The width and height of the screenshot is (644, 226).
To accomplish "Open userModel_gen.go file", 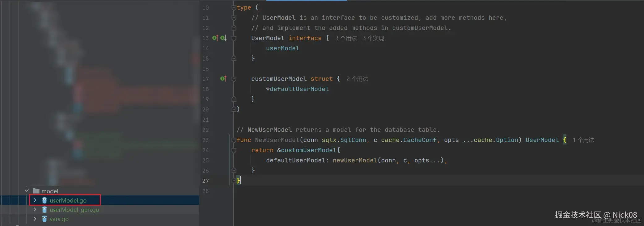I will click(74, 210).
